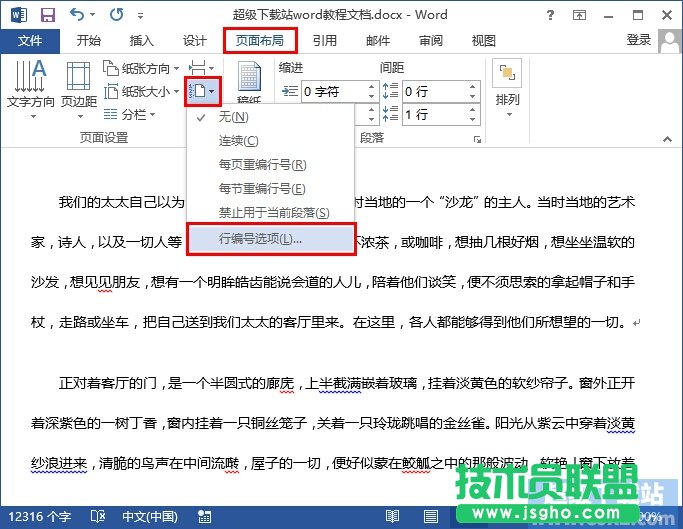Open the Arrange (排列) icon group
The height and width of the screenshot is (529, 683).
coord(507,84)
